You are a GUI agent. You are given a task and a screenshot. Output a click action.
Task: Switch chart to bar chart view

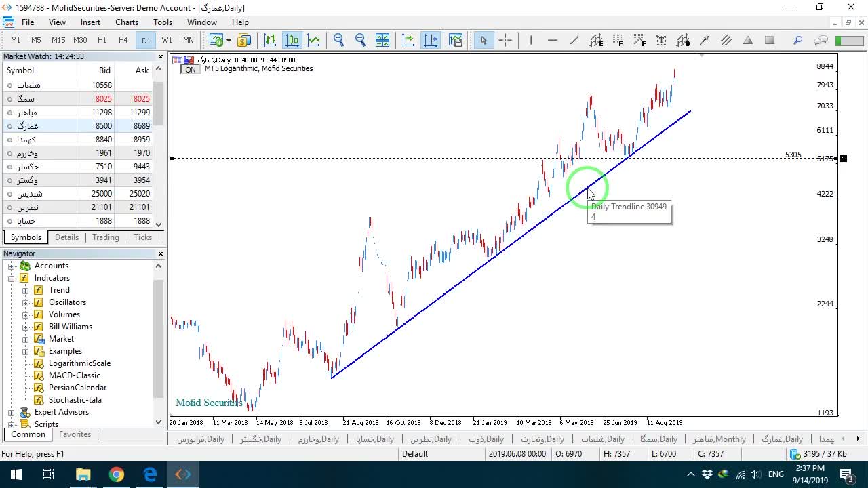pos(270,40)
